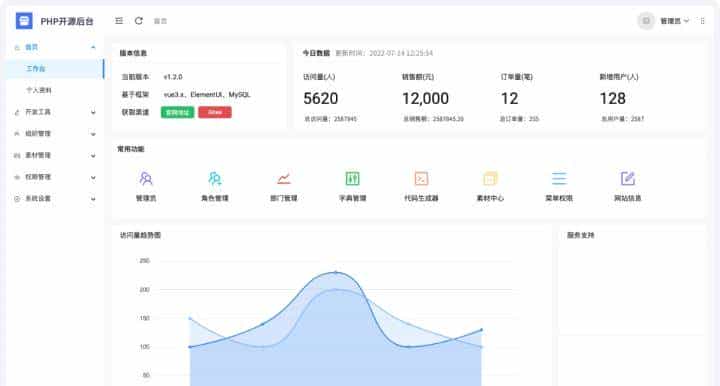Open 个人资料 in the sidebar
The image size is (720, 386).
(x=39, y=90)
